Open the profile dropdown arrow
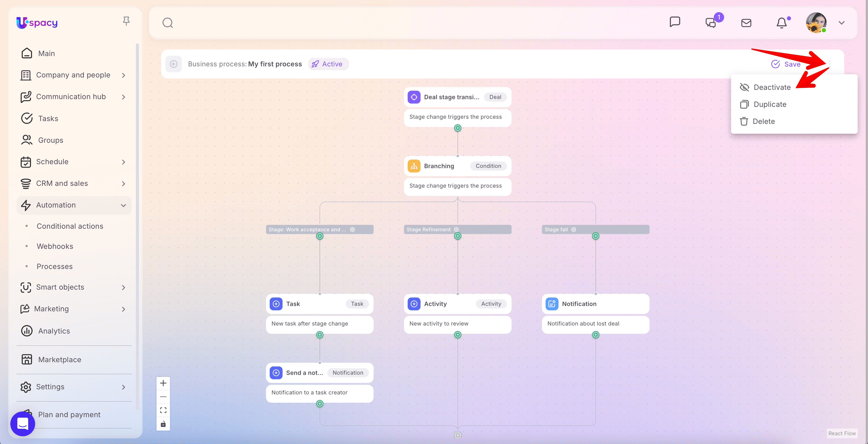 pos(841,23)
